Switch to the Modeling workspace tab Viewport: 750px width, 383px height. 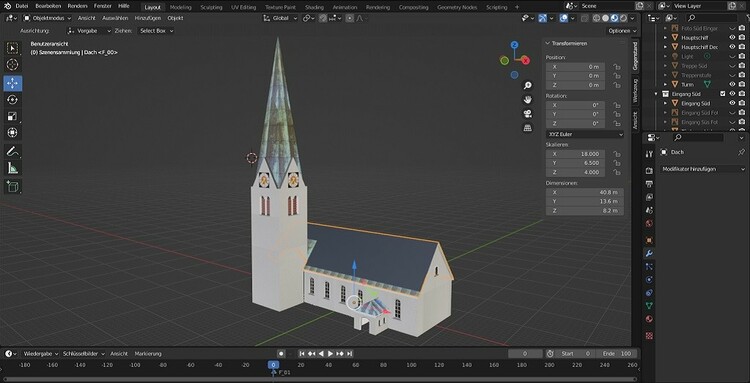coord(180,7)
